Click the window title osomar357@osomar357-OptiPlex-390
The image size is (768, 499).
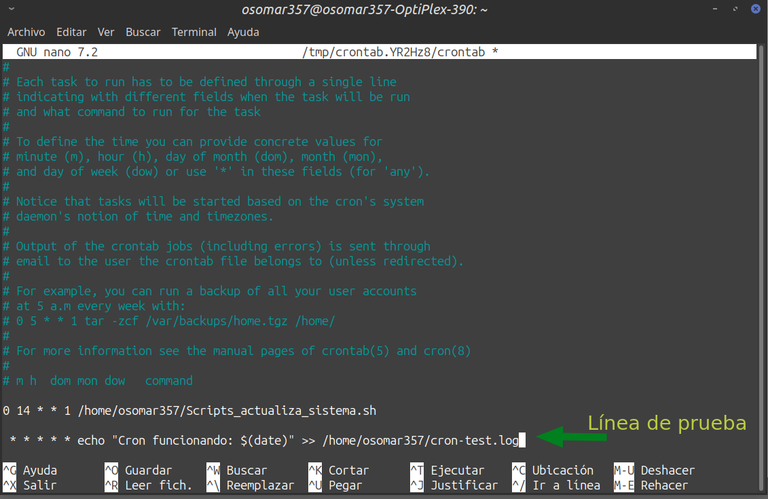[364, 9]
